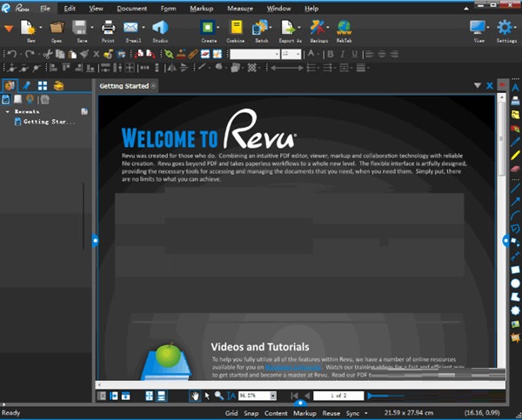Click the Export As icon
Screen dimensions: 522x420
[x=288, y=28]
